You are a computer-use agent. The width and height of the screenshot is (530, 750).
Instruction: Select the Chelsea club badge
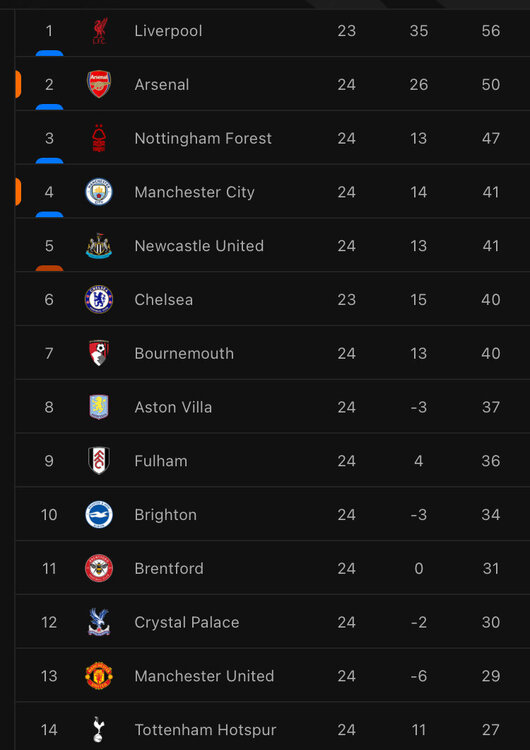pos(99,299)
